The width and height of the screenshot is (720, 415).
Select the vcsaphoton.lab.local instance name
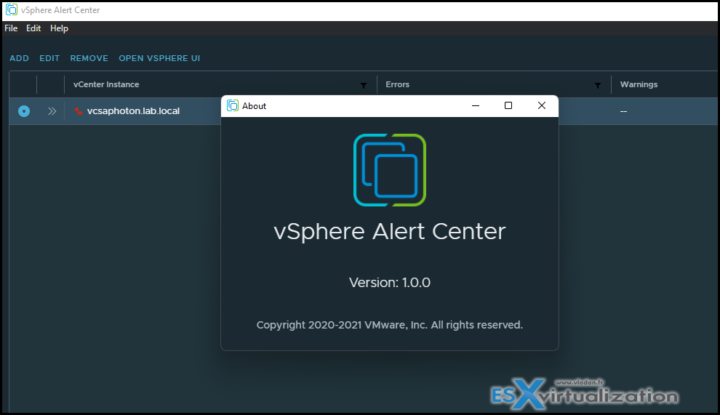[x=133, y=111]
